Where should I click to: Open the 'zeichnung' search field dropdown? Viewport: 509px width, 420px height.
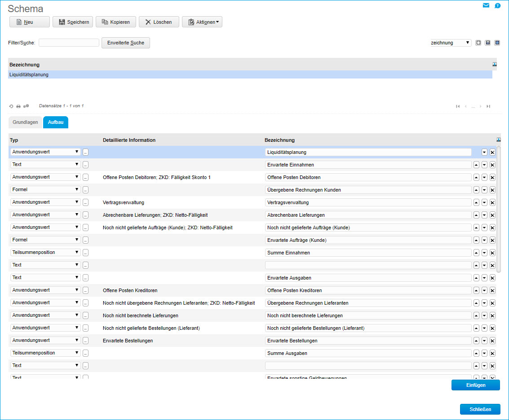pos(451,43)
